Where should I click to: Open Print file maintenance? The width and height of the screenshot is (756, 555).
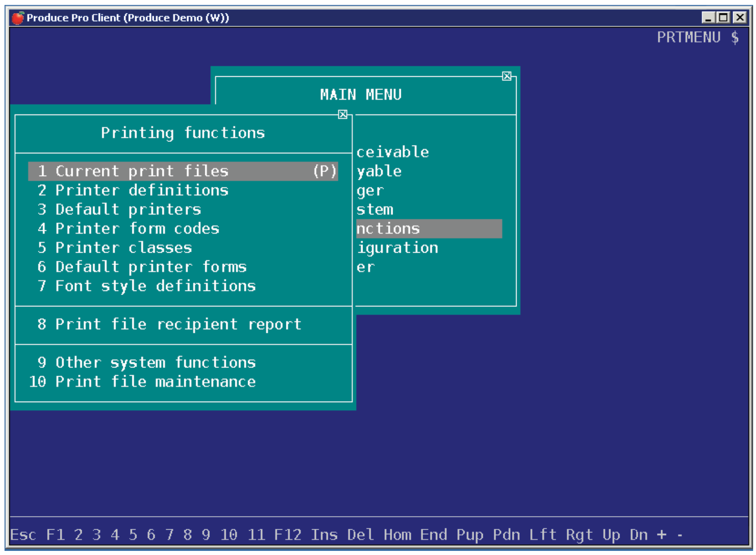[x=142, y=382]
